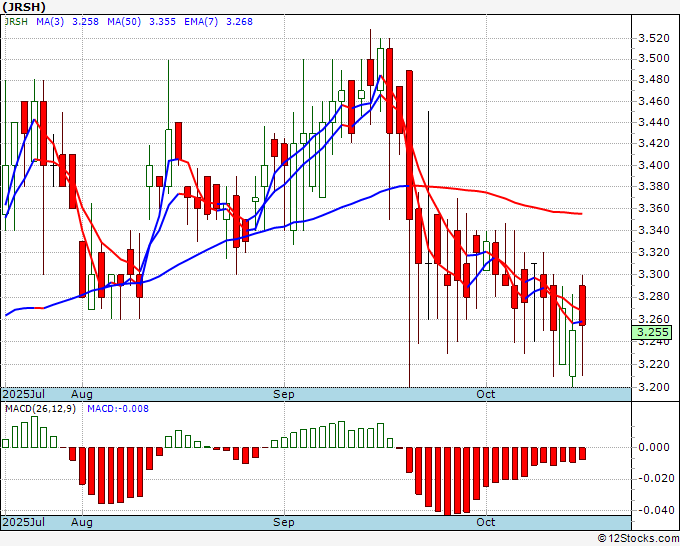680x546 pixels.
Task: Click the 3.500 price axis label
Action: 654,59
